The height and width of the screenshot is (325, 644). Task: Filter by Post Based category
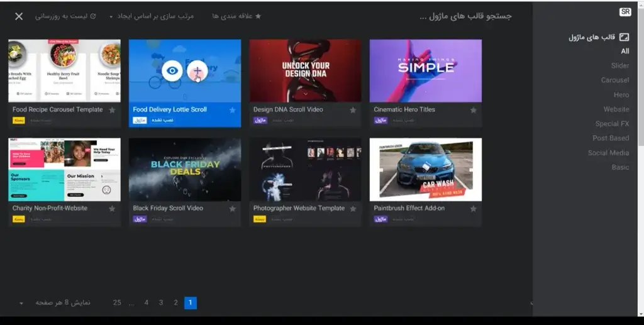tap(611, 138)
